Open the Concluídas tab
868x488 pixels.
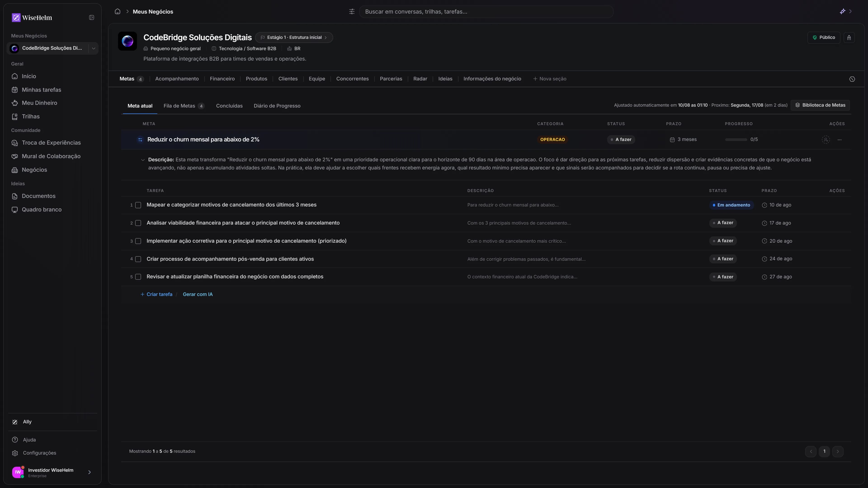229,106
